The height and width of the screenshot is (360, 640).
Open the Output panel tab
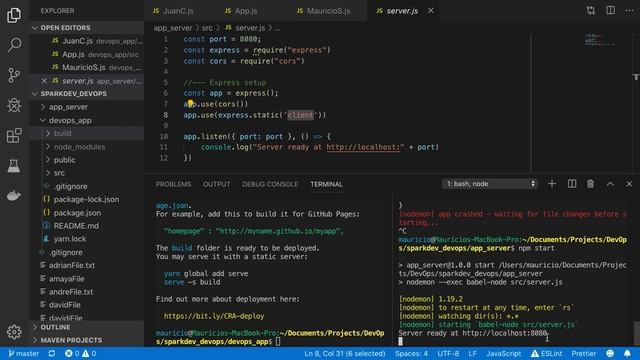coord(216,184)
